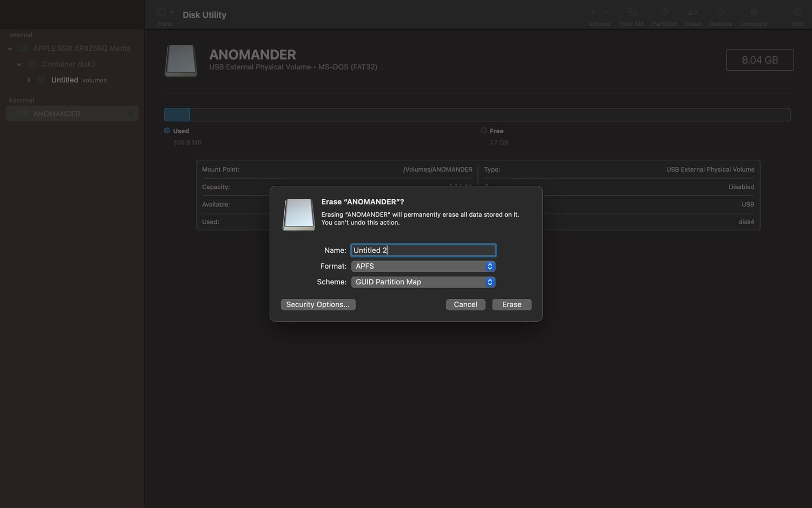Open the Scheme dropdown GUID Partition Map
The height and width of the screenshot is (508, 812).
tap(423, 282)
